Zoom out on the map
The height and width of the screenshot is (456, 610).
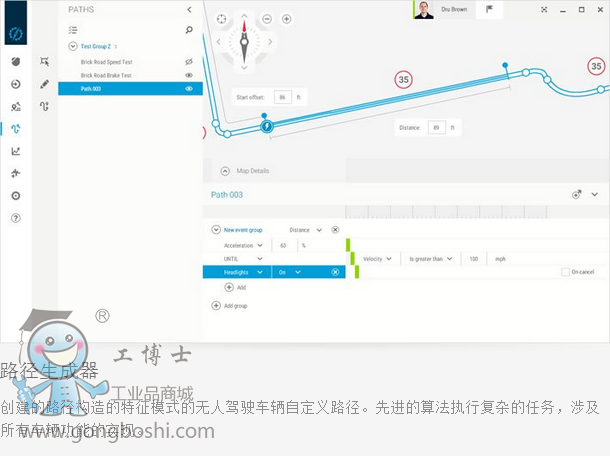[x=266, y=19]
